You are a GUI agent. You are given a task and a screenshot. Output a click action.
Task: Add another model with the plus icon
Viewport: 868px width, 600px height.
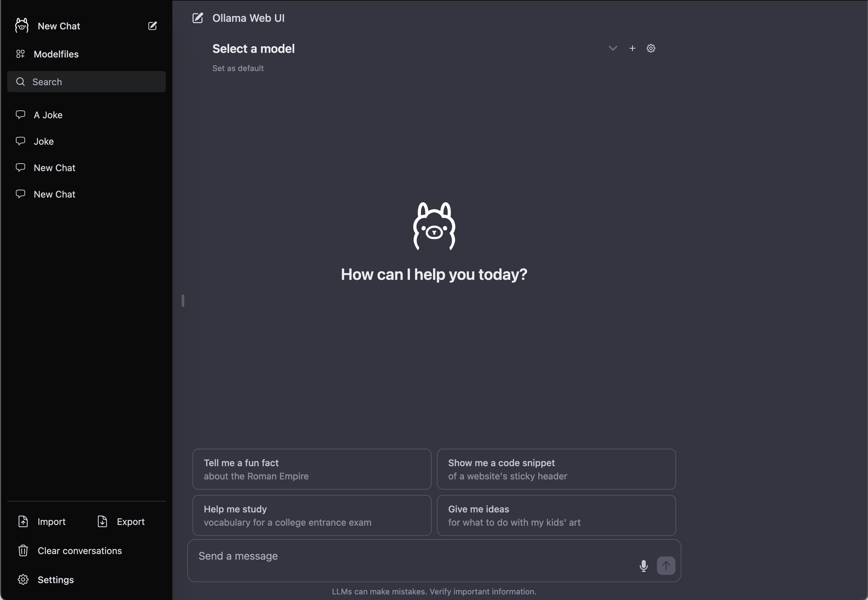633,48
